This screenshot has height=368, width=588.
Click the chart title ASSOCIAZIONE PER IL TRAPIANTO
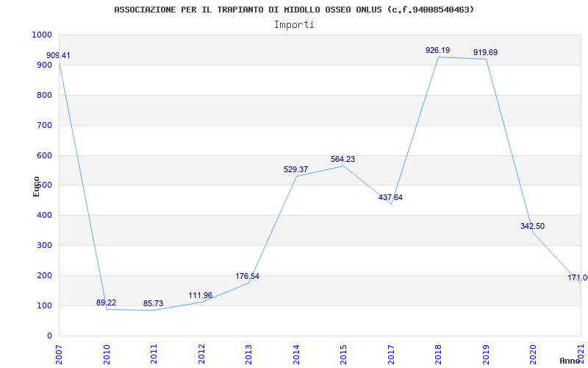[x=295, y=10]
